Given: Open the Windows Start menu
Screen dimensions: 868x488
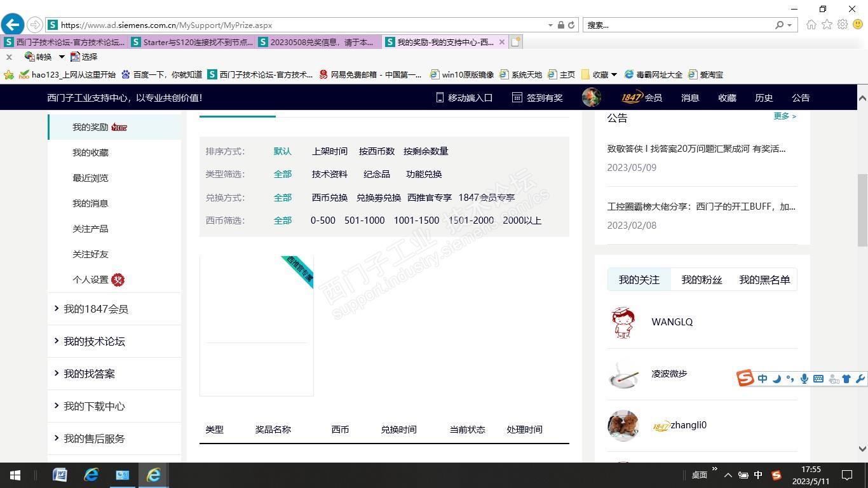Looking at the screenshot, I should [x=15, y=475].
